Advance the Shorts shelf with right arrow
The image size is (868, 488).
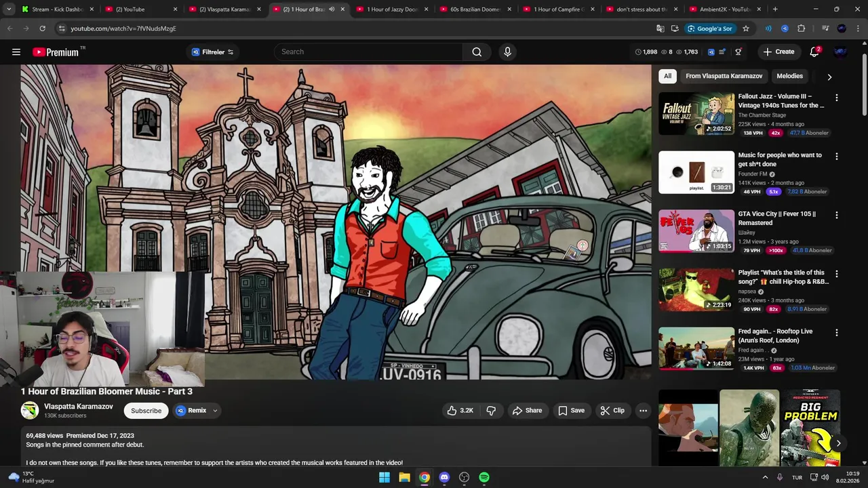pyautogui.click(x=839, y=443)
